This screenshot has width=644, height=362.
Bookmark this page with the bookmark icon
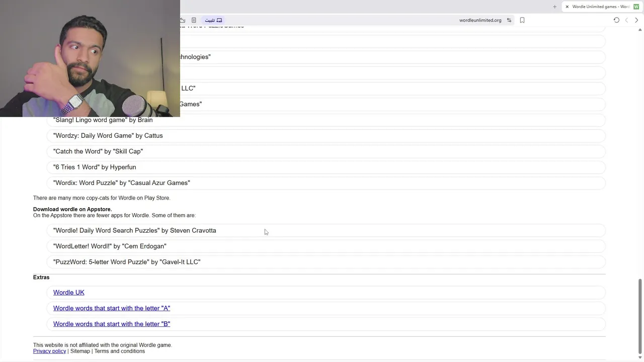pos(522,20)
